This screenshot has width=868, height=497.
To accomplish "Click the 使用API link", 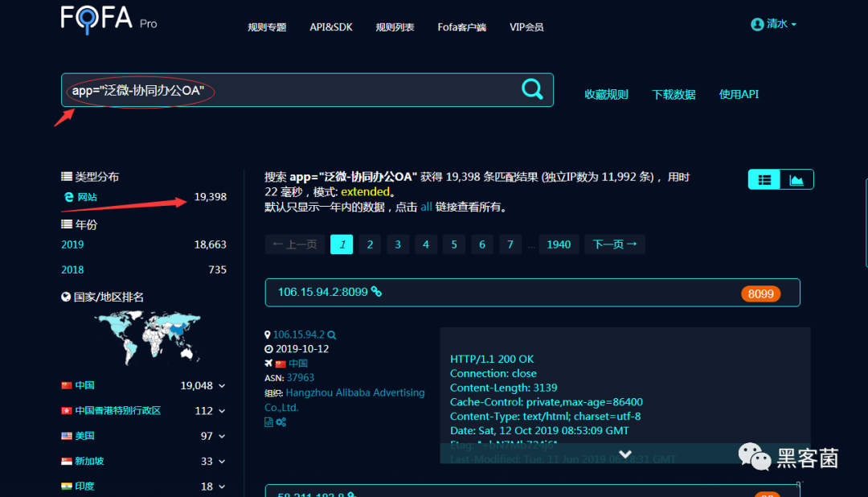I will (739, 95).
